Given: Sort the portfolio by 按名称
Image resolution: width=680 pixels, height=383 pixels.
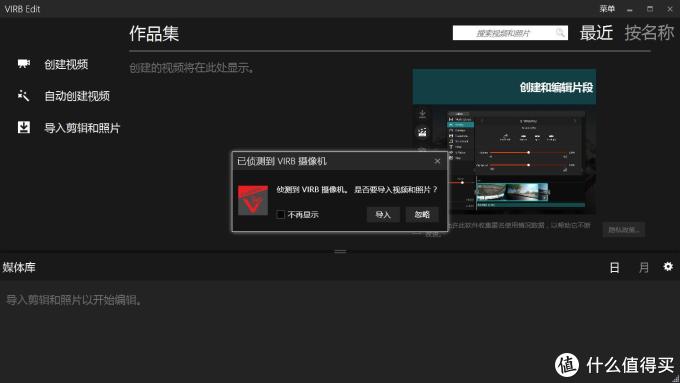Looking at the screenshot, I should (x=649, y=33).
